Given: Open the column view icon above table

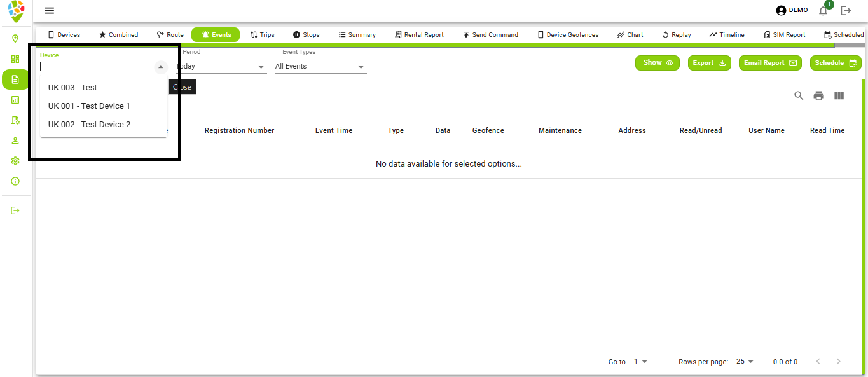Looking at the screenshot, I should coord(839,96).
